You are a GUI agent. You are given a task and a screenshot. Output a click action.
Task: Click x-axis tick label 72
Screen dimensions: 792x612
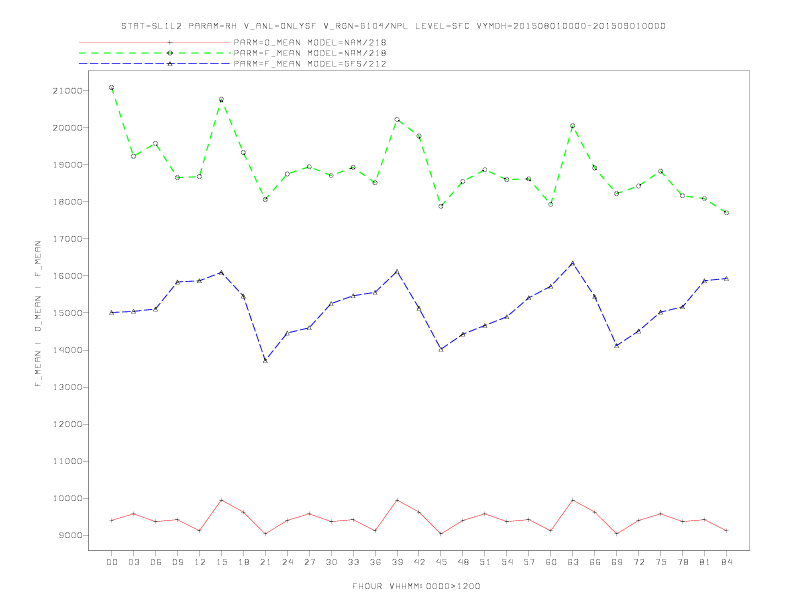pos(638,562)
